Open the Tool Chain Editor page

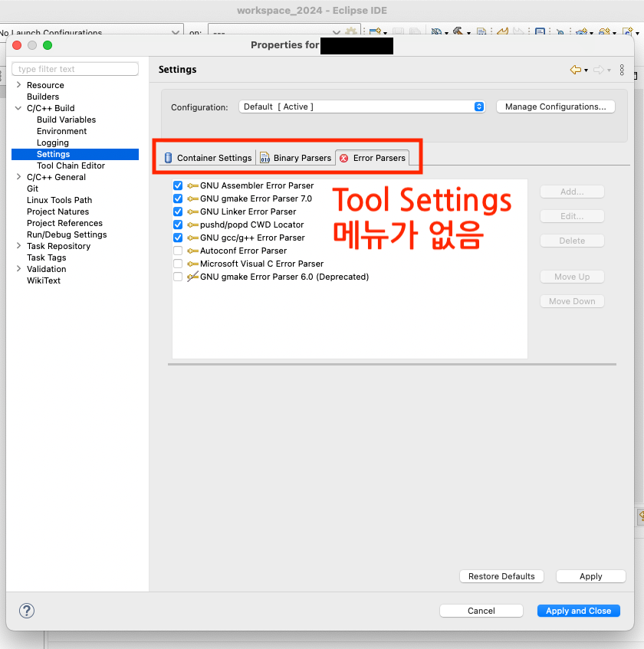pyautogui.click(x=71, y=166)
